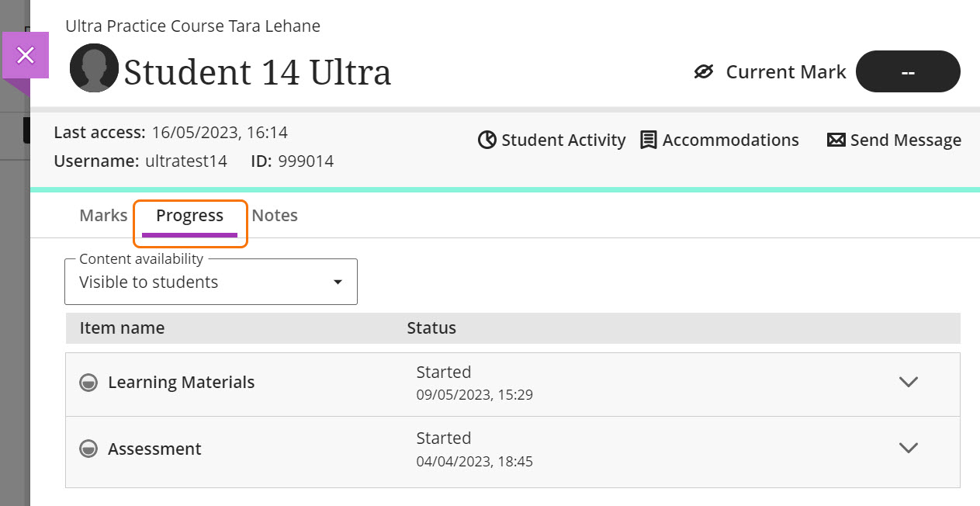This screenshot has width=980, height=506.
Task: Select the Assessment item name
Action: coord(154,449)
